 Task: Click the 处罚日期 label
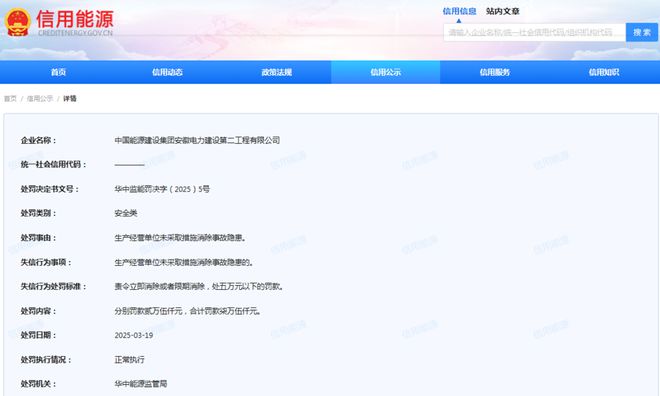coord(38,335)
